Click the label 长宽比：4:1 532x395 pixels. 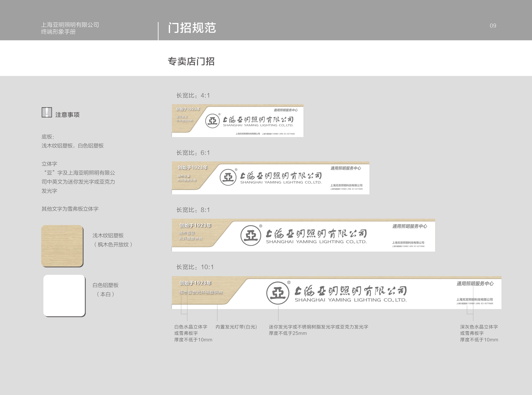(193, 95)
